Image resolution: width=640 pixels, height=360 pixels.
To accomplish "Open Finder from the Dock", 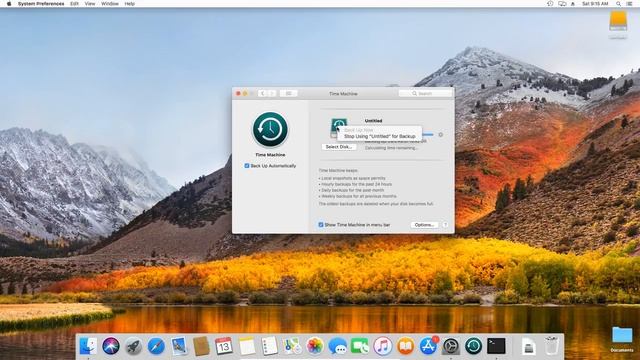I will pyautogui.click(x=88, y=346).
